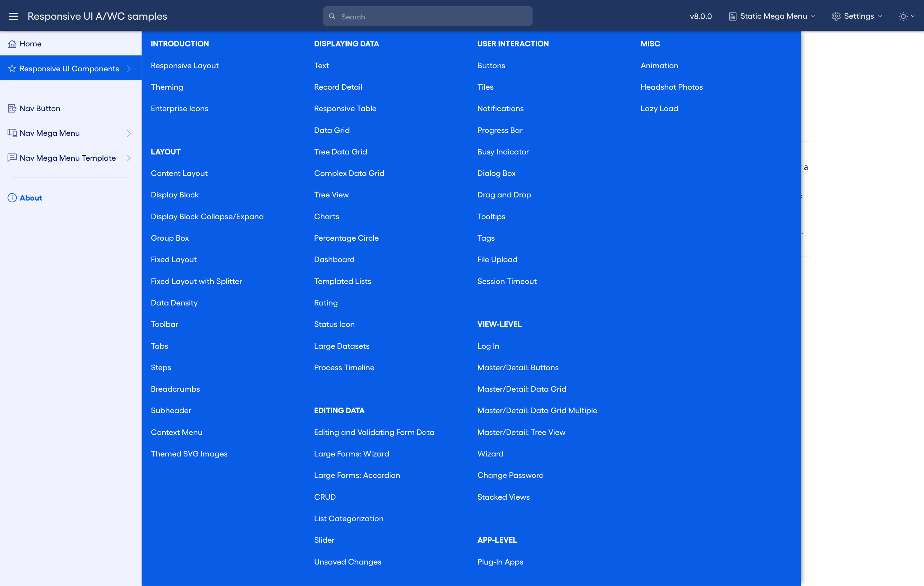Click the search magnifier icon
Image resolution: width=924 pixels, height=586 pixels.
tap(332, 16)
